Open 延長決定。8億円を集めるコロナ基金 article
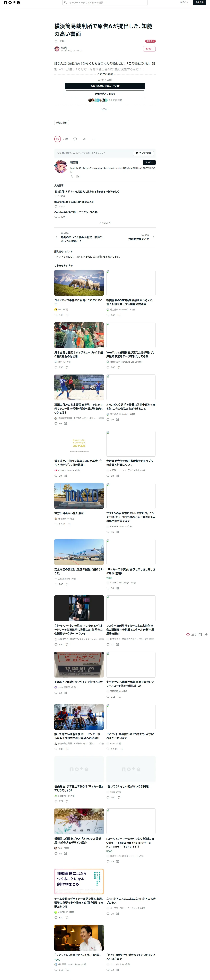The width and height of the screenshot is (210, 980). pos(79,463)
